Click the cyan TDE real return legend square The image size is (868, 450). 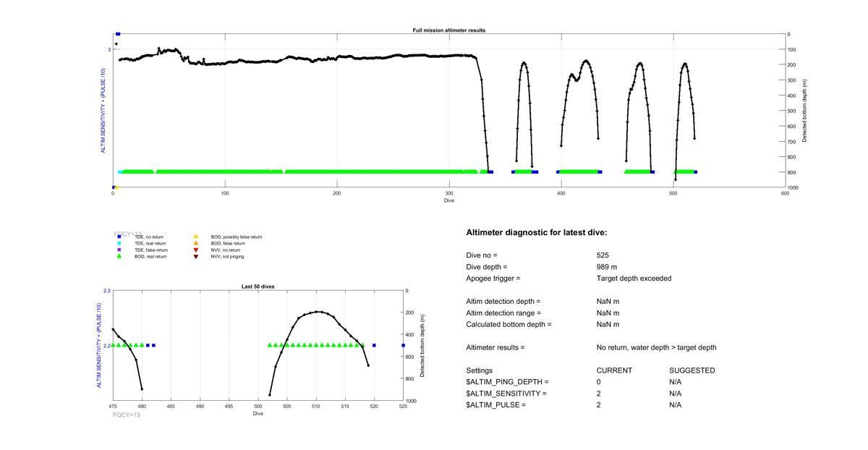tap(119, 243)
